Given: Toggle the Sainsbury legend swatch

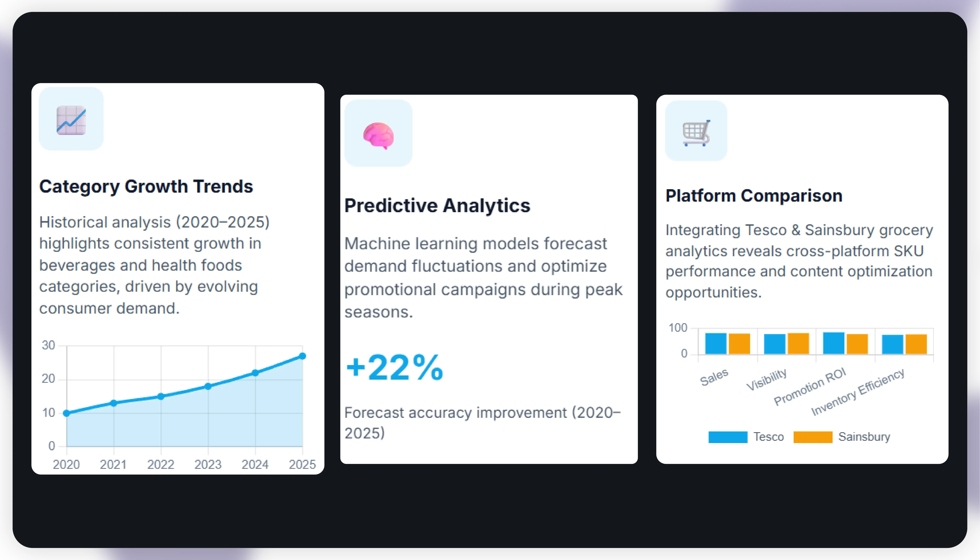Looking at the screenshot, I should pos(813,437).
